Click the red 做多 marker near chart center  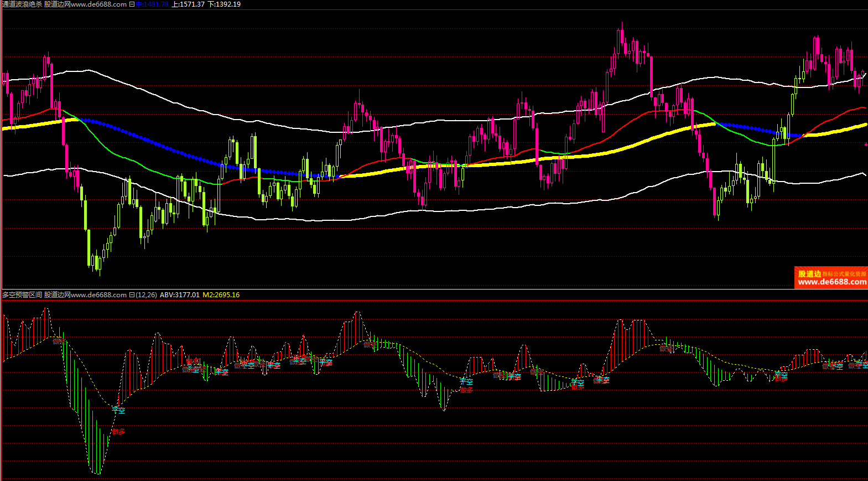coord(466,390)
